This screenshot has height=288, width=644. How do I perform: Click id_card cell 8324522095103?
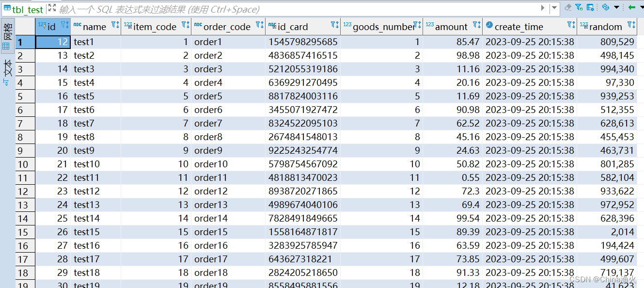(303, 123)
